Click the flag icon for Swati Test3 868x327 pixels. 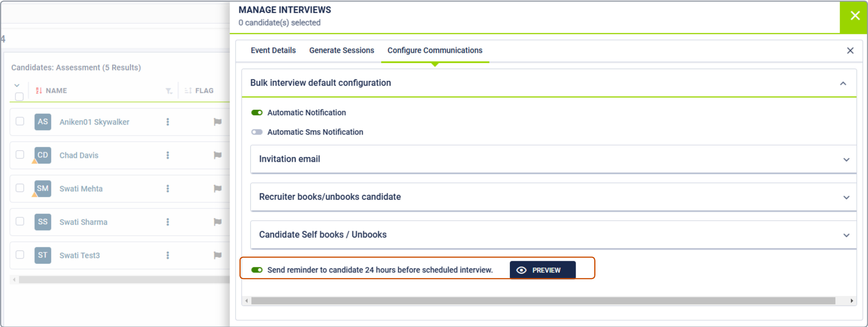pos(217,255)
